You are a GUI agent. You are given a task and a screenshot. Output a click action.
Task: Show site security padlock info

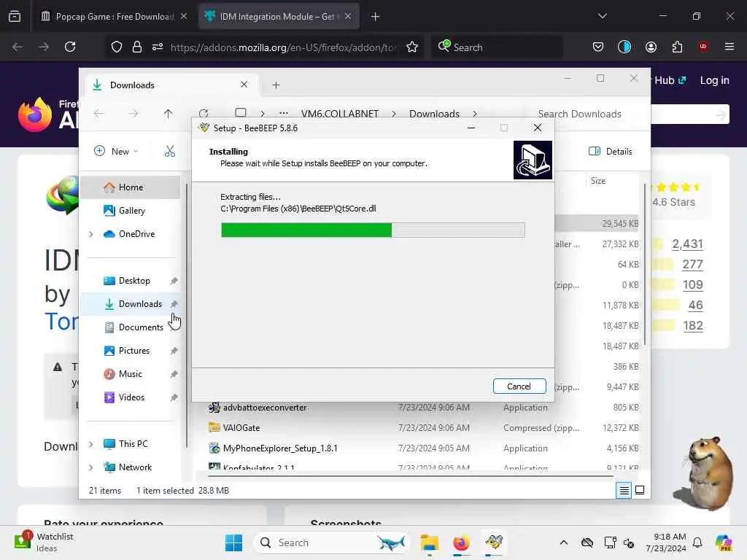pos(137,47)
